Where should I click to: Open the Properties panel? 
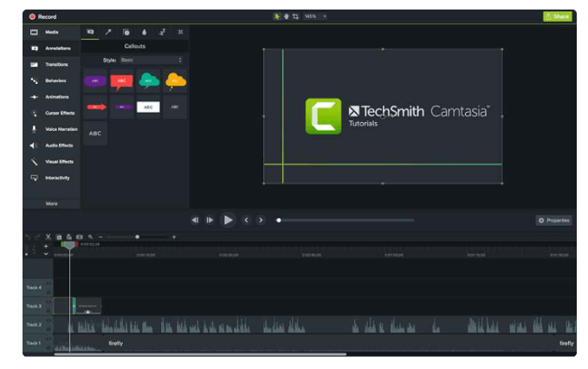553,220
